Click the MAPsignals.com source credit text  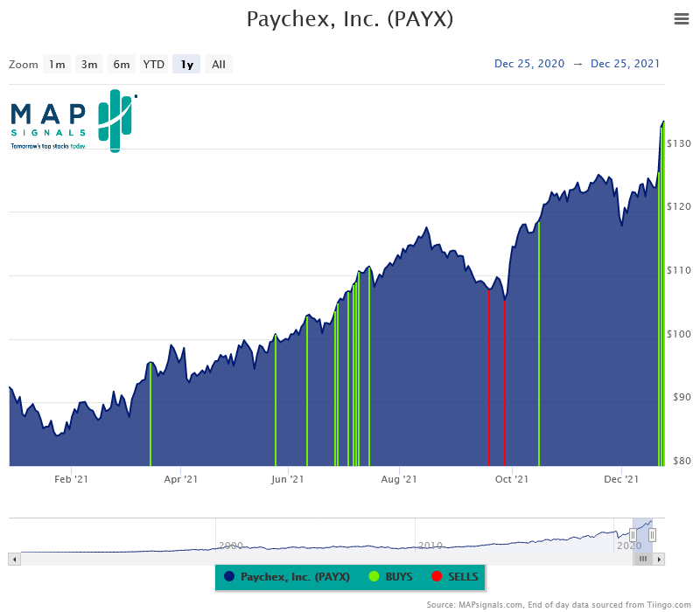pyautogui.click(x=558, y=605)
